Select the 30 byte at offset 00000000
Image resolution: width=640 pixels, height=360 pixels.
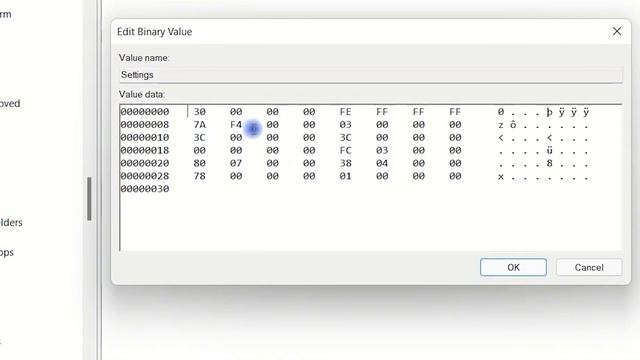pyautogui.click(x=199, y=112)
